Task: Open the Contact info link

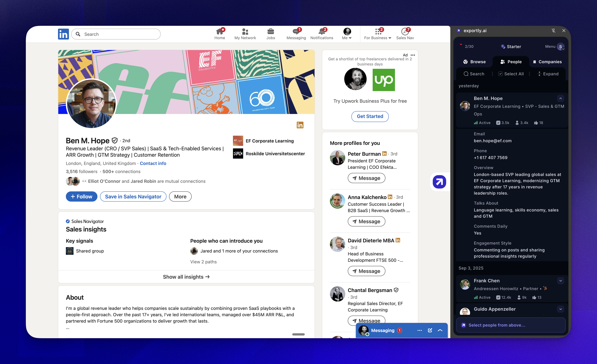Action: tap(153, 163)
